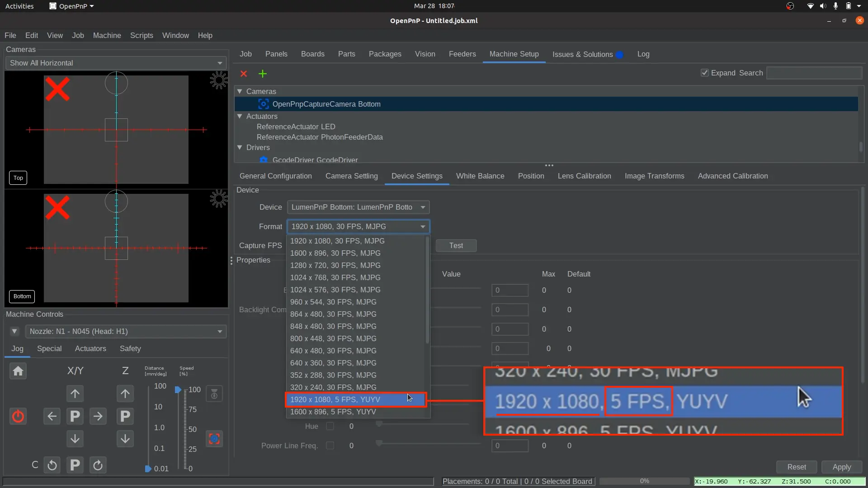Click the Test button
The height and width of the screenshot is (488, 868).
(x=456, y=245)
